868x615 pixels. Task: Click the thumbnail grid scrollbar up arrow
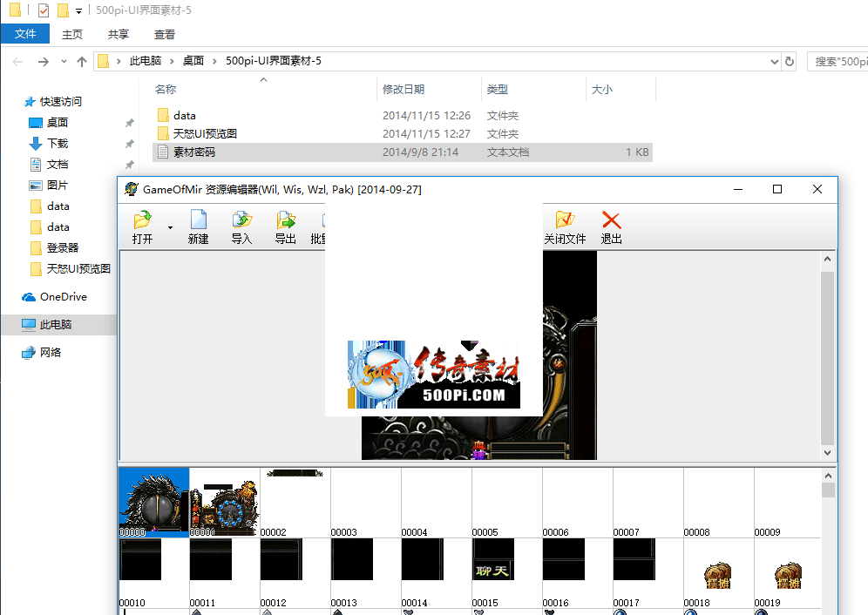828,476
